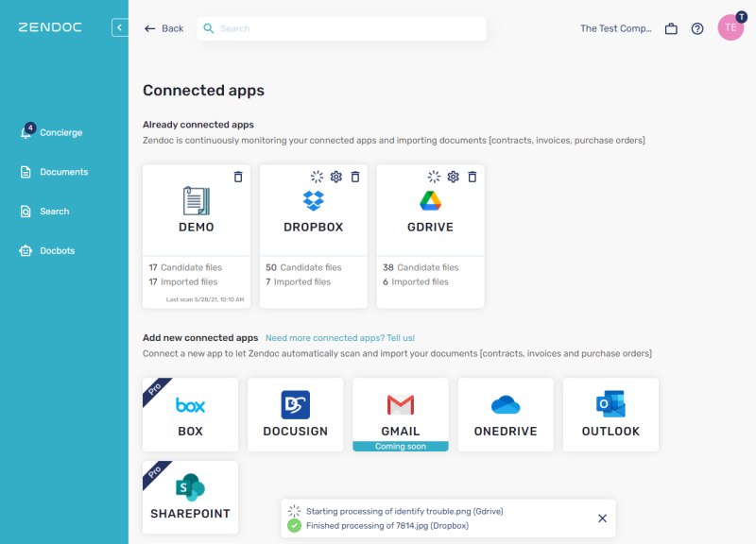
Task: Click Last scan 5/28/21 timestamp
Action: tap(205, 299)
